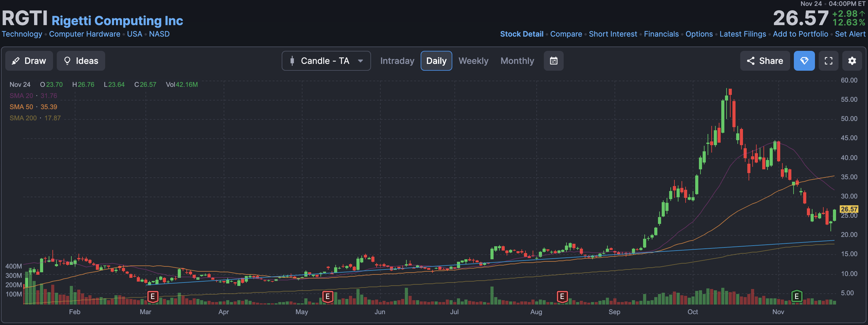The width and height of the screenshot is (868, 325).
Task: Click the SMA 20 indicator label
Action: click(34, 96)
